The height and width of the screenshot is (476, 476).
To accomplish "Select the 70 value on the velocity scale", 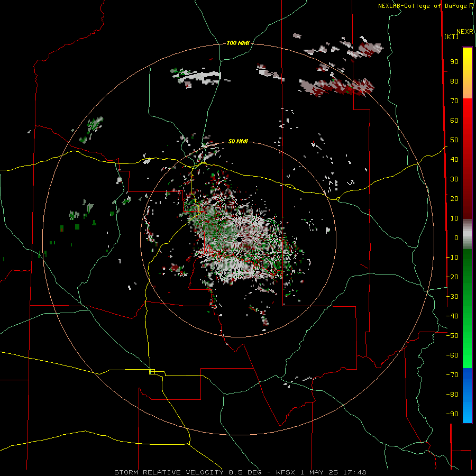I will coord(454,101).
